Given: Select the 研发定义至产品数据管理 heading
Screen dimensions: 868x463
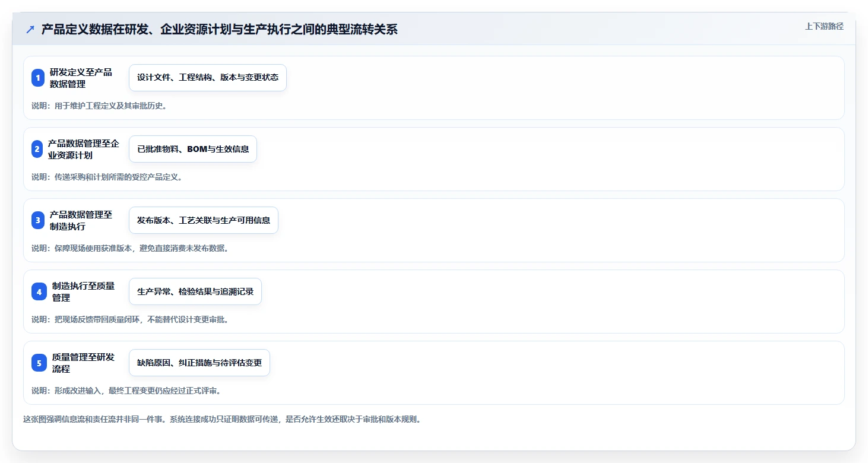Looking at the screenshot, I should pos(81,78).
